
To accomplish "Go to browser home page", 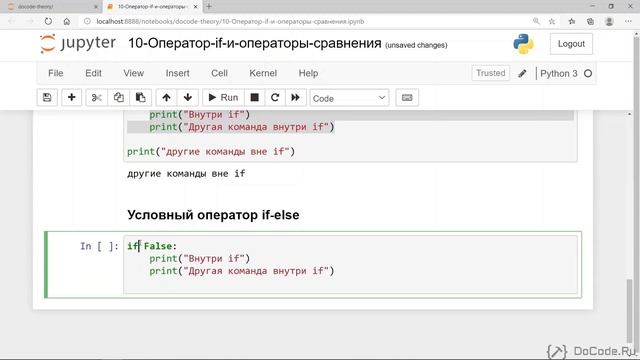I will click(67, 21).
